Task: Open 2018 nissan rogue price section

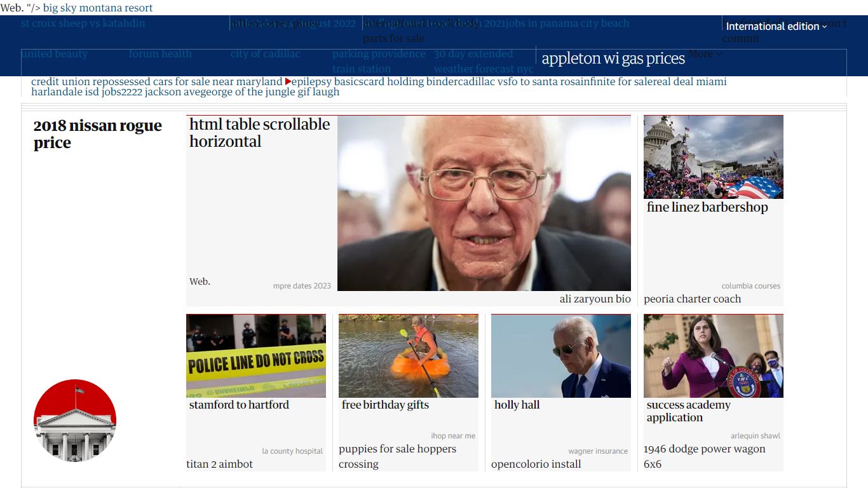Action: point(98,134)
